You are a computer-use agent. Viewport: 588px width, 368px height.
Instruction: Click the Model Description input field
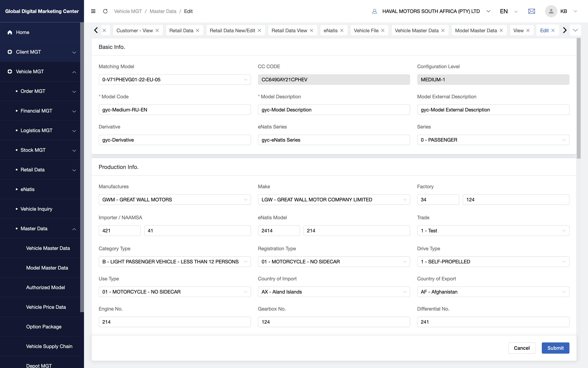tap(334, 110)
